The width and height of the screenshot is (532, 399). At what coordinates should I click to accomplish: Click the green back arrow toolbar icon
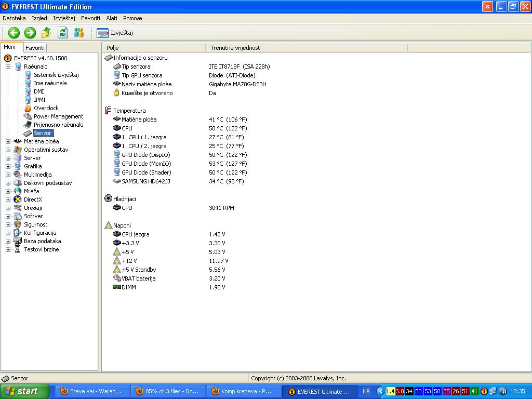(x=14, y=33)
